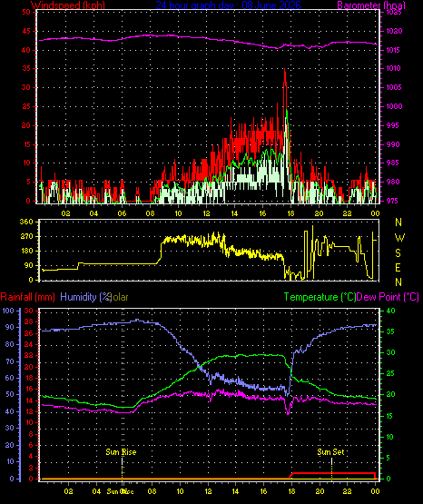Select the 50 value on humidity axis
The image size is (423, 504).
click(x=10, y=394)
